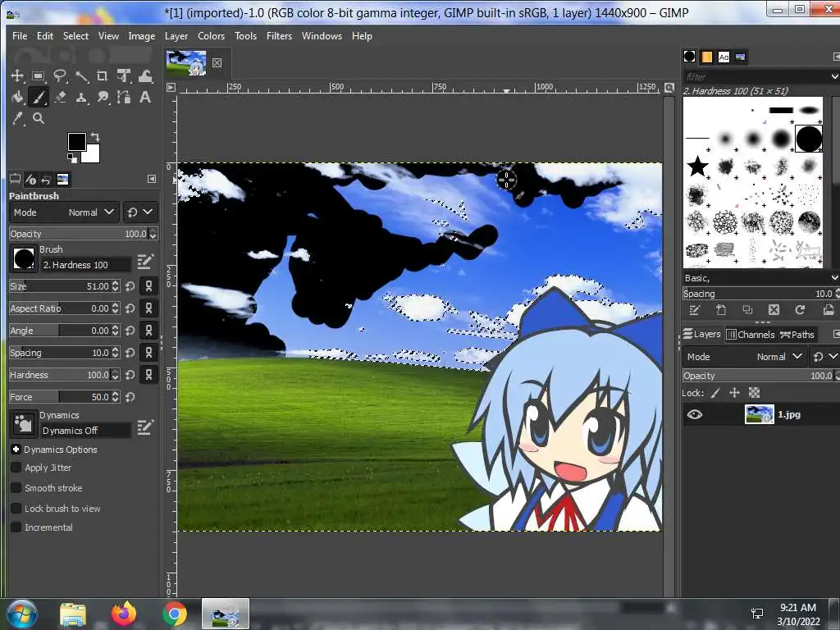Viewport: 840px width, 630px height.
Task: Open the Undo History tab
Action: pyautogui.click(x=47, y=179)
